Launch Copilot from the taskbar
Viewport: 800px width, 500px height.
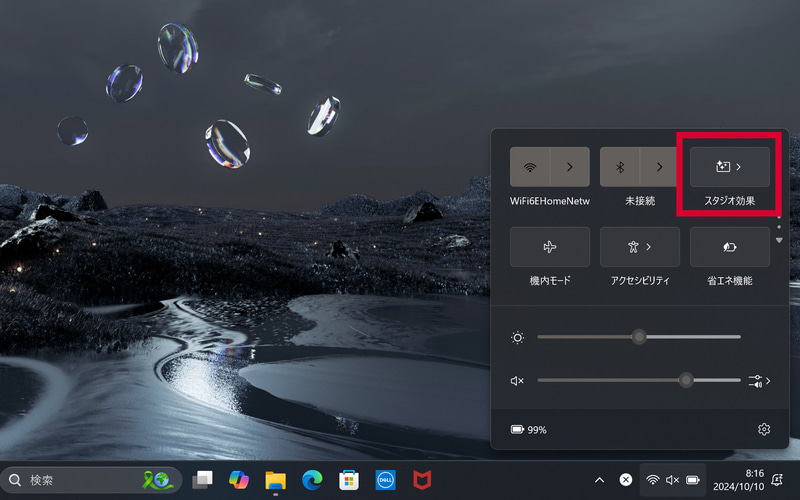tap(239, 480)
